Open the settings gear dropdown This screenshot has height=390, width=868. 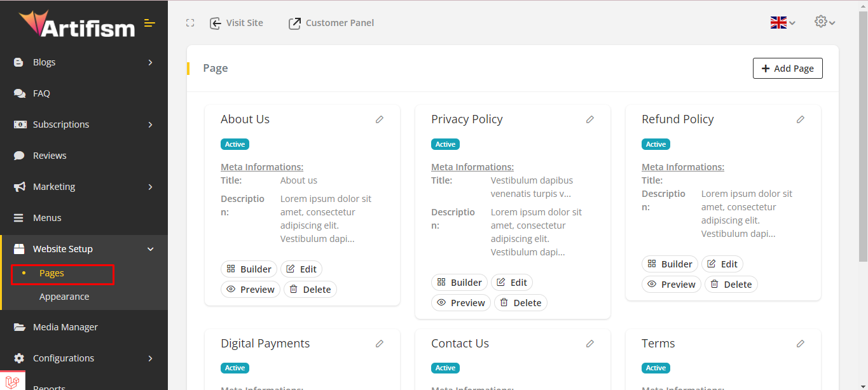coord(824,22)
